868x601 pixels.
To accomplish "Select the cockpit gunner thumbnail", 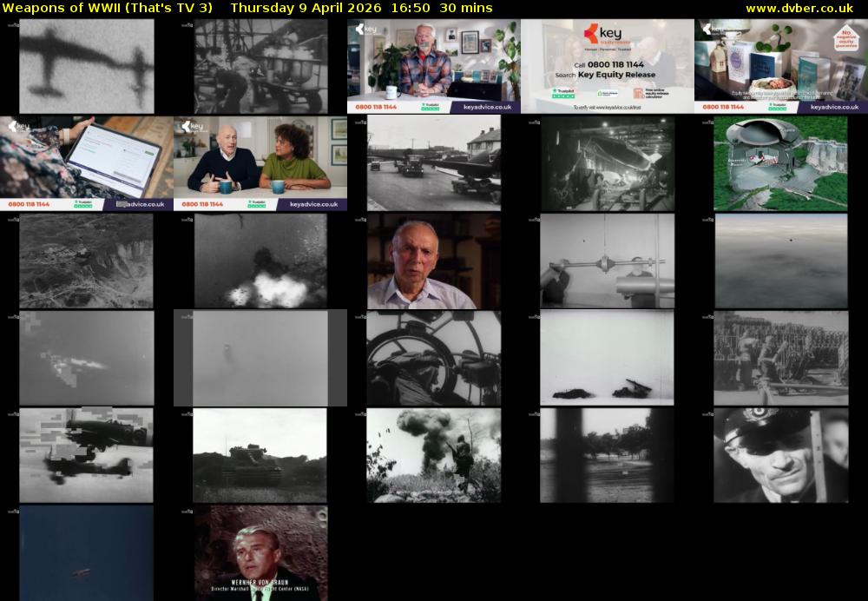I will (x=434, y=358).
